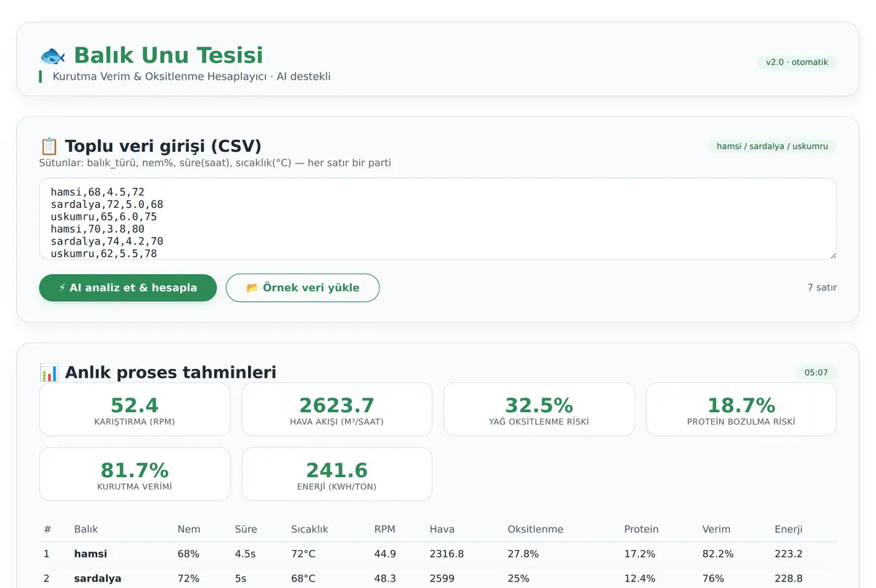Click the fish logo icon

pos(53,55)
